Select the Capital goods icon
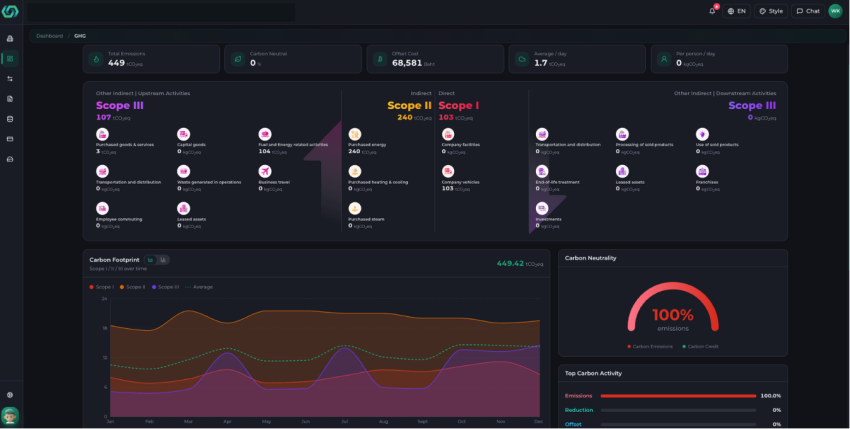This screenshot has height=429, width=850. (x=184, y=134)
